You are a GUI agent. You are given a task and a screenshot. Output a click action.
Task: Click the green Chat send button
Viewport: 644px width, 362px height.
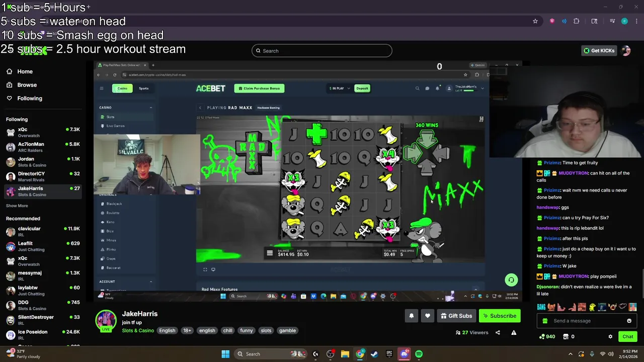(x=628, y=336)
